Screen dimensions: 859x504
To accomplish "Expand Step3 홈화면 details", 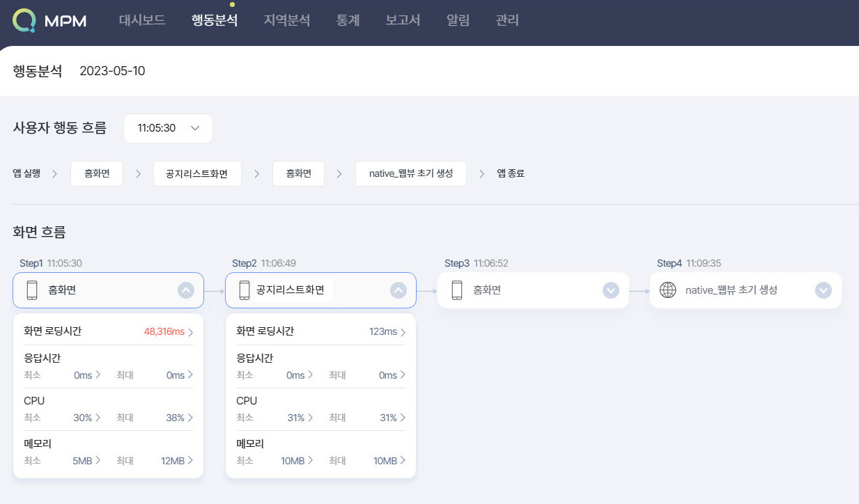I will click(x=611, y=290).
